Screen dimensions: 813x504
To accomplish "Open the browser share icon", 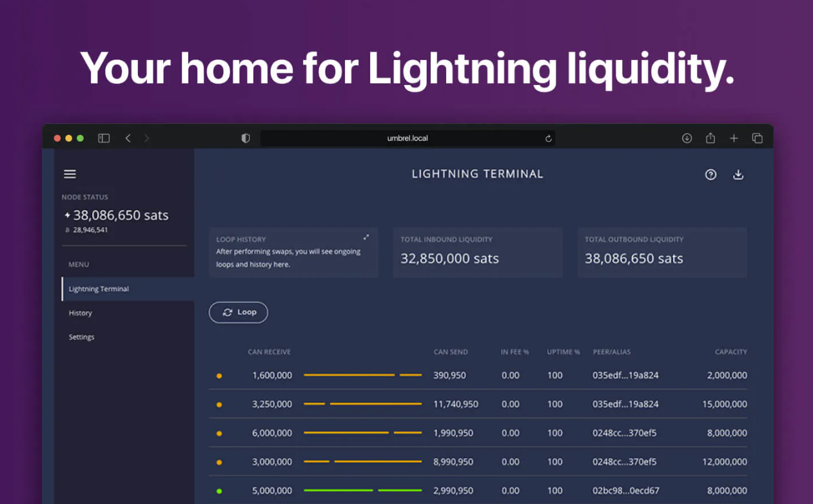I will [x=710, y=139].
